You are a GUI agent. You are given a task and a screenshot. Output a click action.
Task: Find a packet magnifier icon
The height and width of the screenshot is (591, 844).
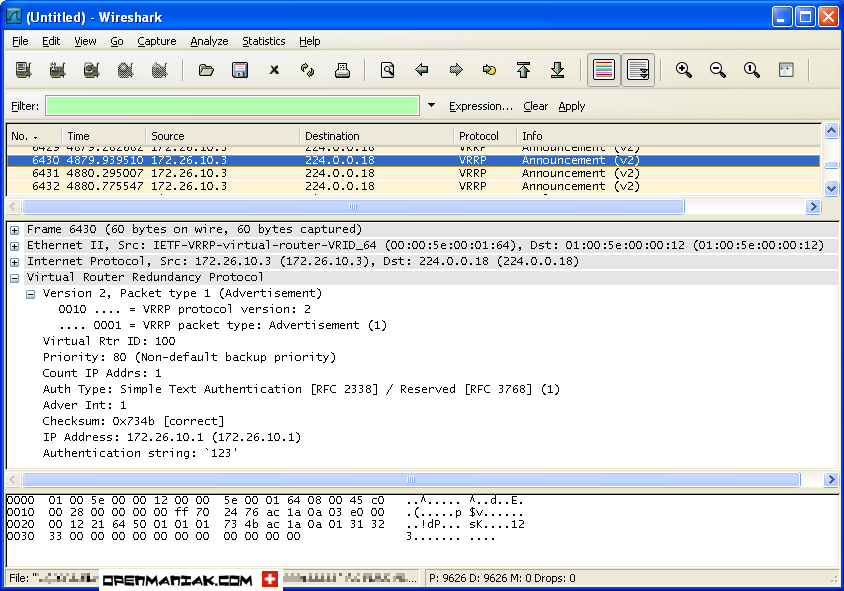click(x=388, y=70)
